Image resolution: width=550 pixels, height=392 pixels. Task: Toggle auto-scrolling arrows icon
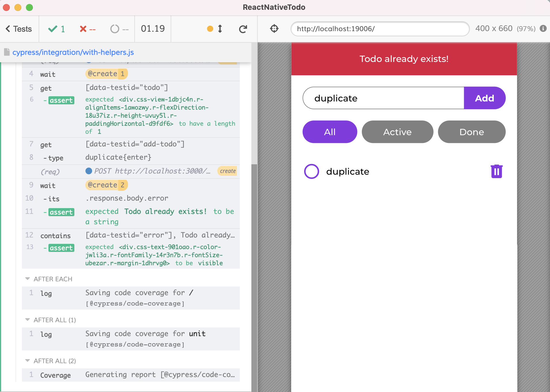tap(220, 29)
